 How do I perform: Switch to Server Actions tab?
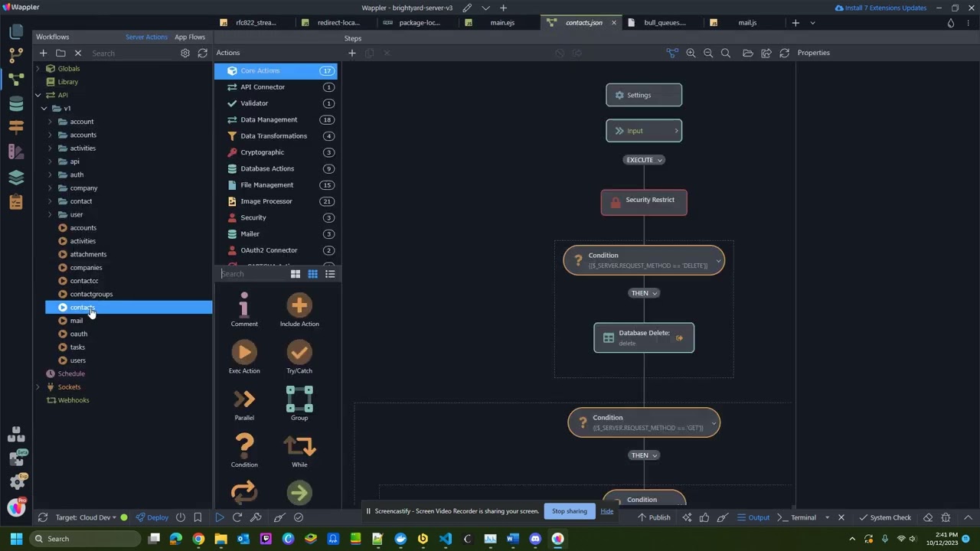coord(146,37)
